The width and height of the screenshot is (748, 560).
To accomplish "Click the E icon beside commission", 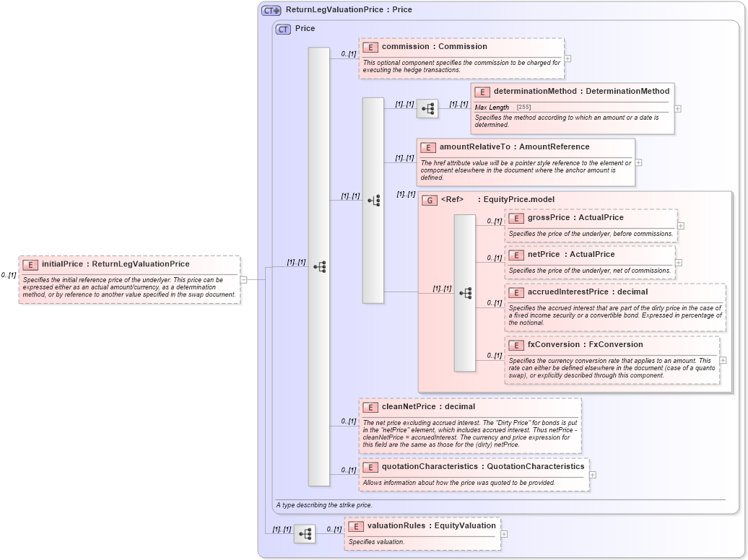I will (x=370, y=47).
